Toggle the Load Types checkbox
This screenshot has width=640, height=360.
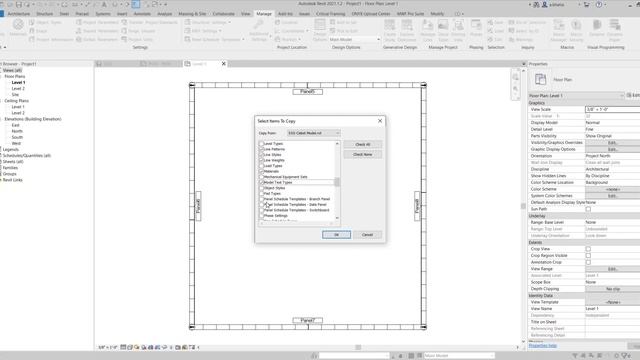coord(261,166)
